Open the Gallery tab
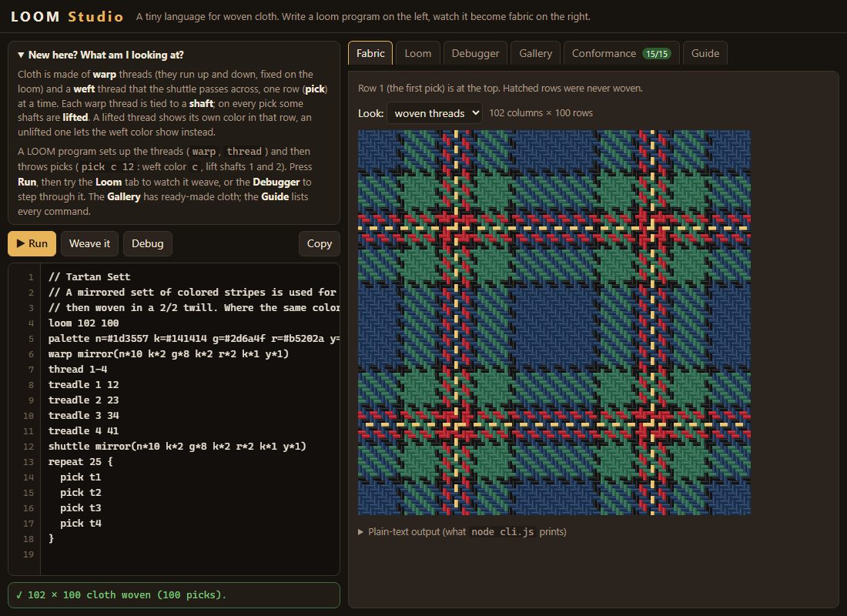This screenshot has width=847, height=616. point(535,53)
